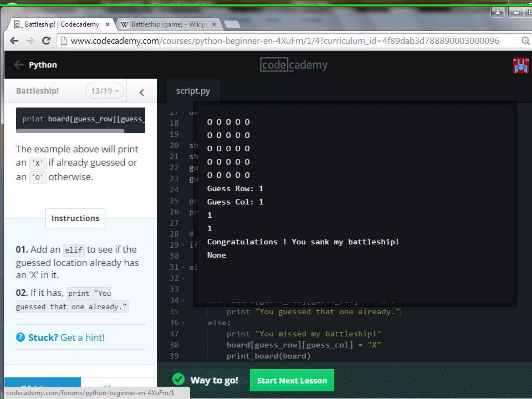Screen dimensions: 532x399
Task: Open the Stuck? Get a hint! link
Action: [x=66, y=337]
